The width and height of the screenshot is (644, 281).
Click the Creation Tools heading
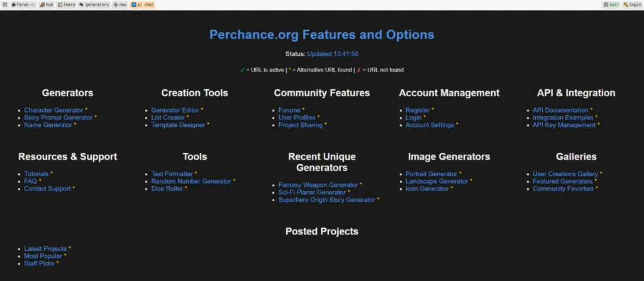194,93
